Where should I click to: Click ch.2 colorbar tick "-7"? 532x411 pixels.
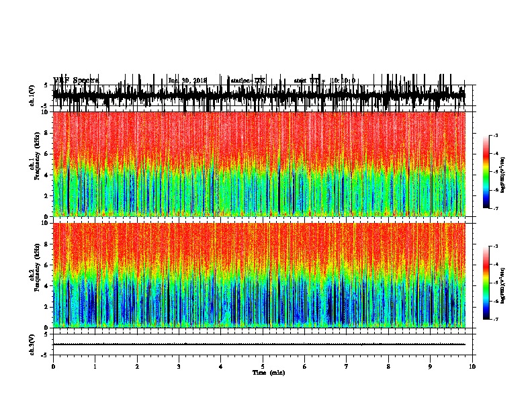pyautogui.click(x=495, y=319)
